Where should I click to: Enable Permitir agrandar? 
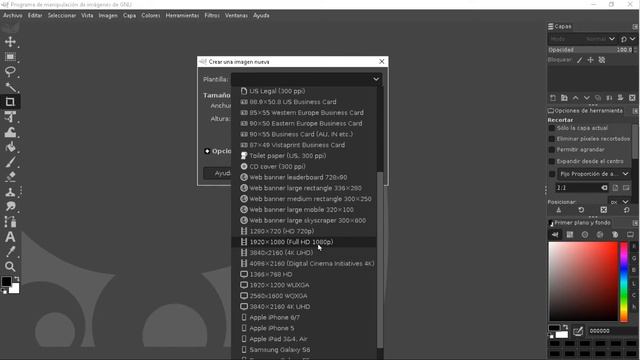(552, 150)
